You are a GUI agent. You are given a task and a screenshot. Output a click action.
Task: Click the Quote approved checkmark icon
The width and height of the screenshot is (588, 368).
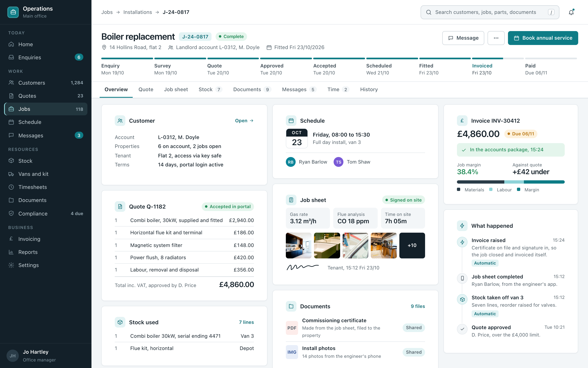462,329
